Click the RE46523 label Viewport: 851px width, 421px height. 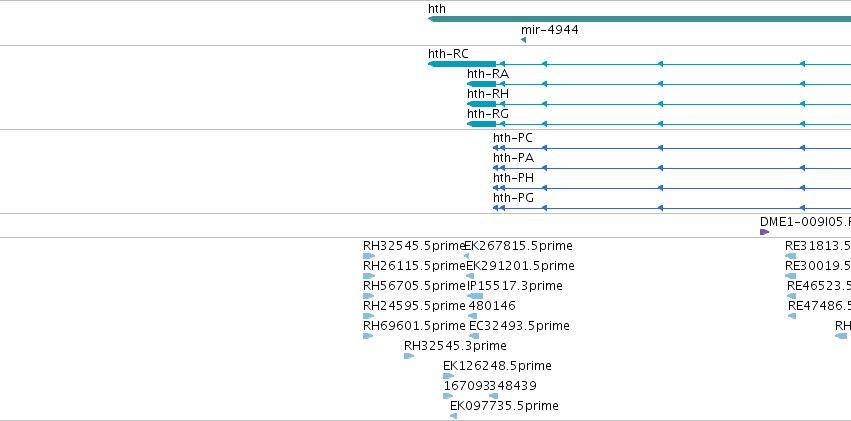819,286
